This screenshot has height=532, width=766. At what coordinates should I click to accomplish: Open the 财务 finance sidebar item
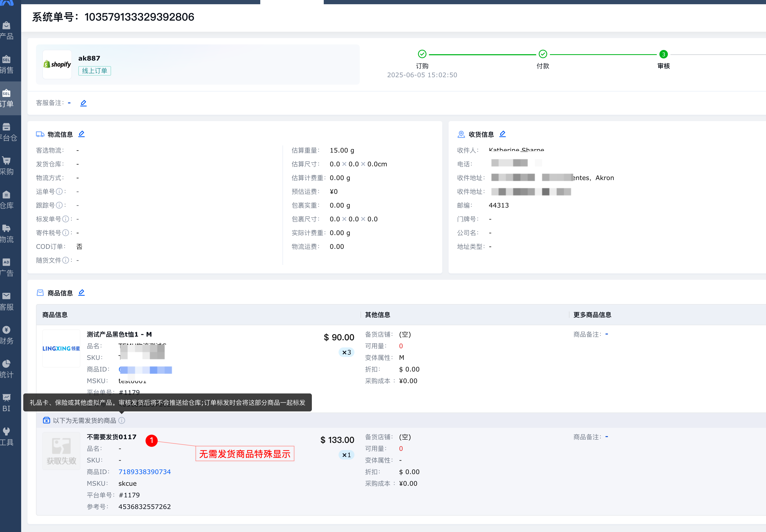pos(7,335)
